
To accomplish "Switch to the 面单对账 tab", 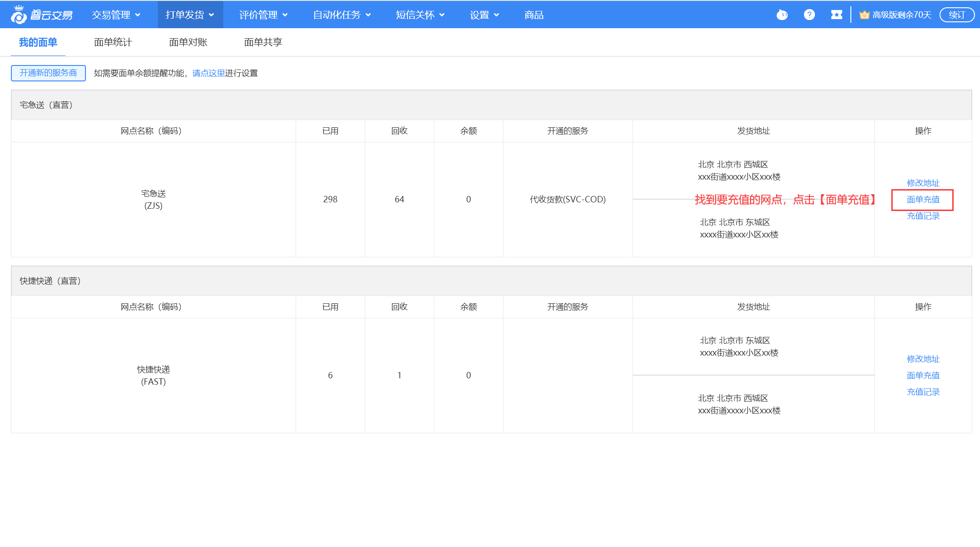I will click(x=188, y=42).
